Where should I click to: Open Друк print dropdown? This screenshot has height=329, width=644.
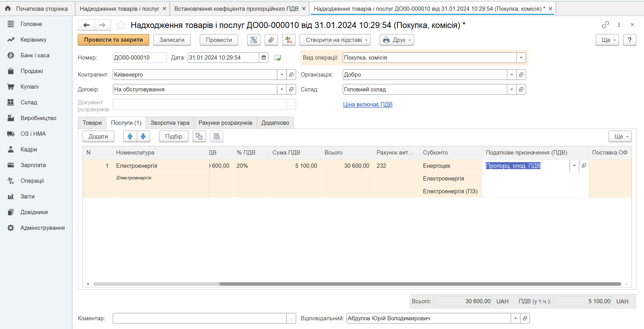(x=397, y=40)
